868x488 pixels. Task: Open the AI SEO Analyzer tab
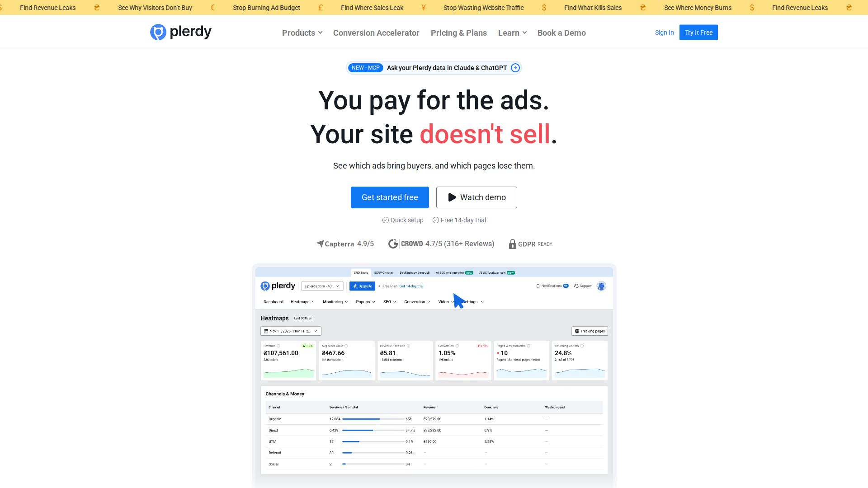click(x=454, y=273)
